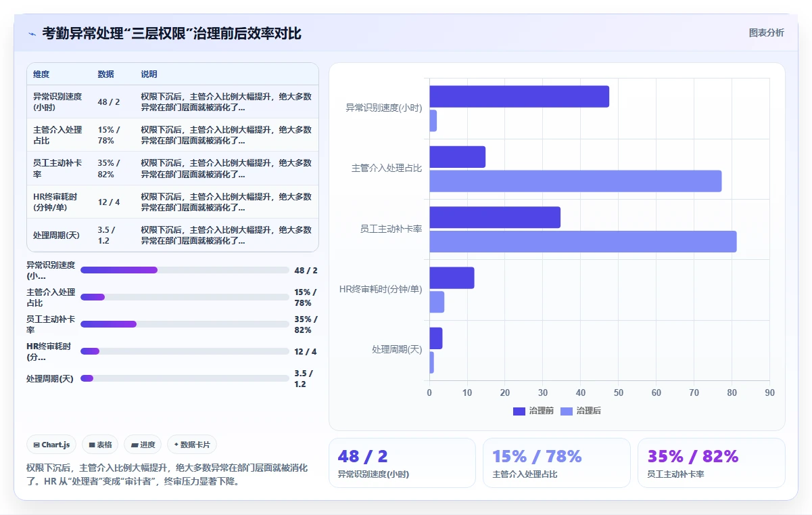Image resolution: width=812 pixels, height=515 pixels.
Task: Click chart axis label 主管介入处理占比
Action: 387,168
